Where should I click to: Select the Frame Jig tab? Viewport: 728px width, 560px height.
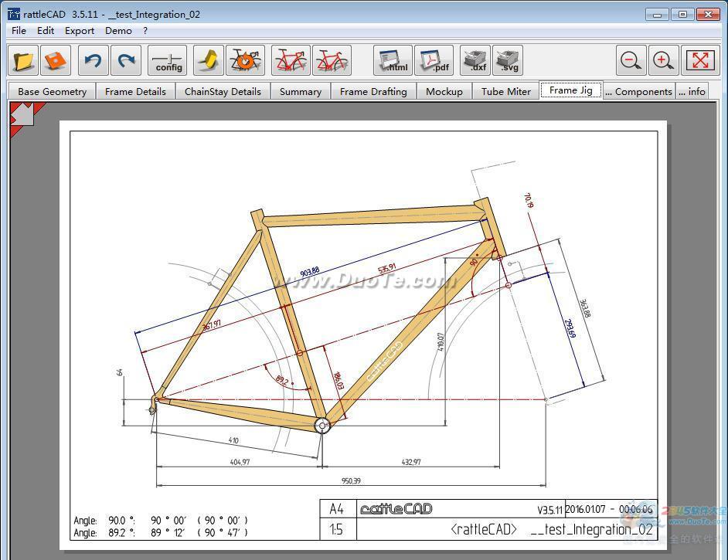click(570, 90)
